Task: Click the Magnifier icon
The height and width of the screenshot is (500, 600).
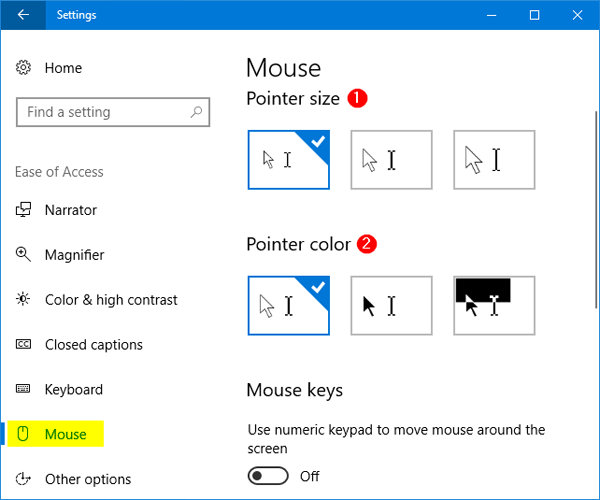Action: coord(23,254)
